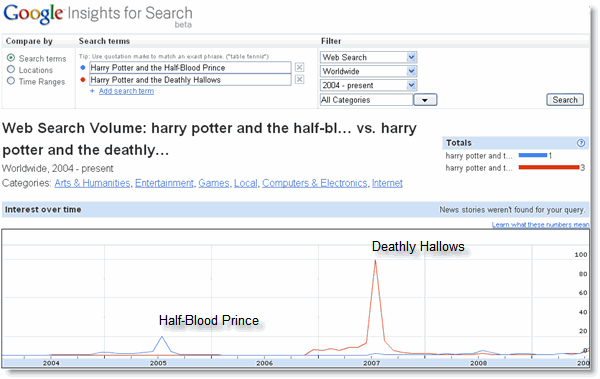600x379 pixels.
Task: Click the 2008 label on the timeline axis
Action: coord(478,363)
